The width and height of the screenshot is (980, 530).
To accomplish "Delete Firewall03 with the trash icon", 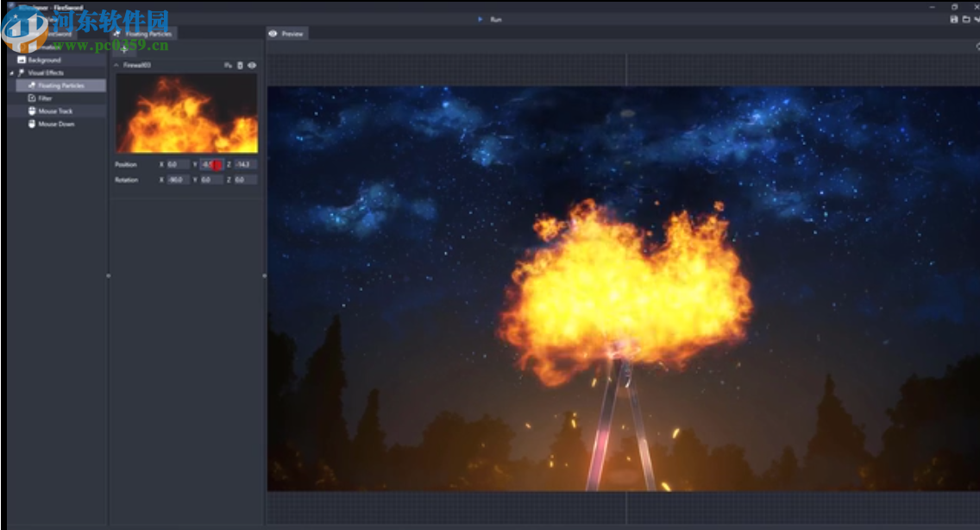I will [x=240, y=65].
